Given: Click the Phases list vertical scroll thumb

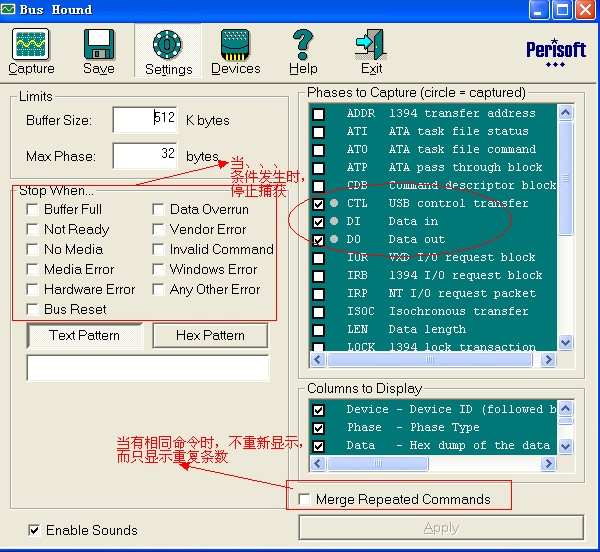Looking at the screenshot, I should click(566, 177).
